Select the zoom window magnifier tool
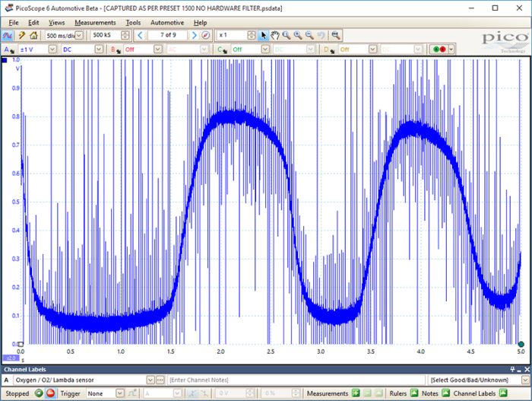The image size is (532, 401). (x=287, y=35)
